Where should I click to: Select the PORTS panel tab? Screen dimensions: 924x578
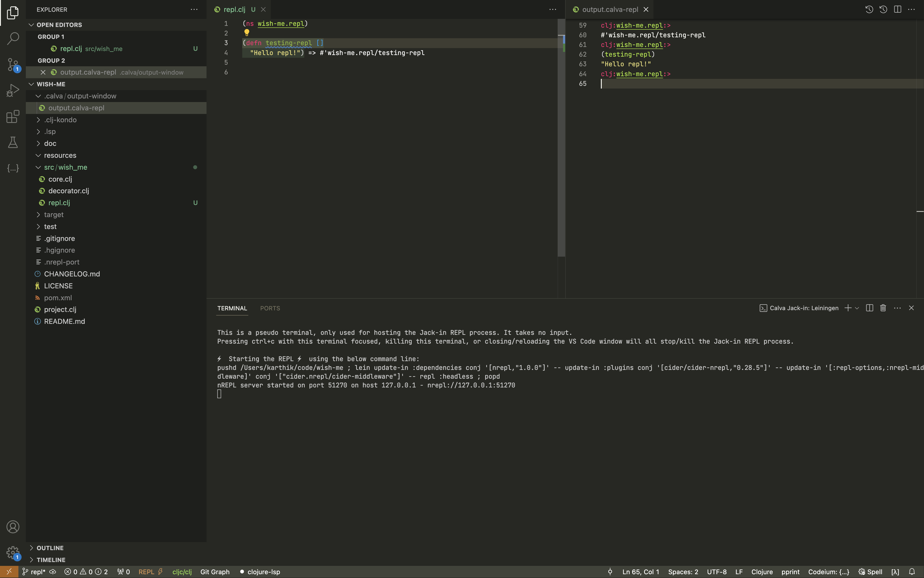pos(270,308)
